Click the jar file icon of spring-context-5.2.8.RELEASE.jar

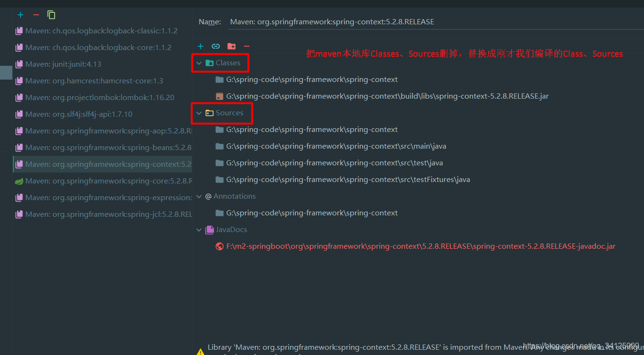pos(220,96)
